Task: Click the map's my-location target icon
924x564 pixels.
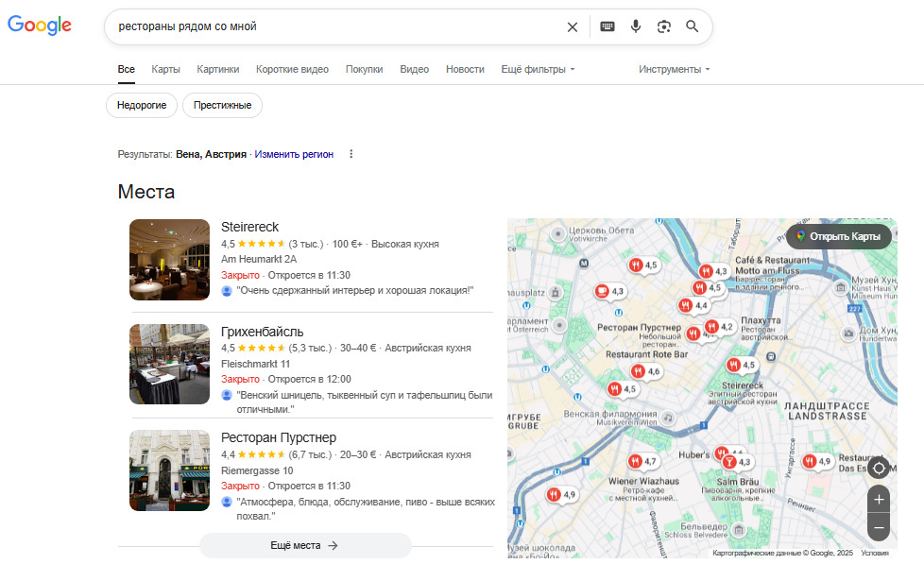Action: (879, 468)
